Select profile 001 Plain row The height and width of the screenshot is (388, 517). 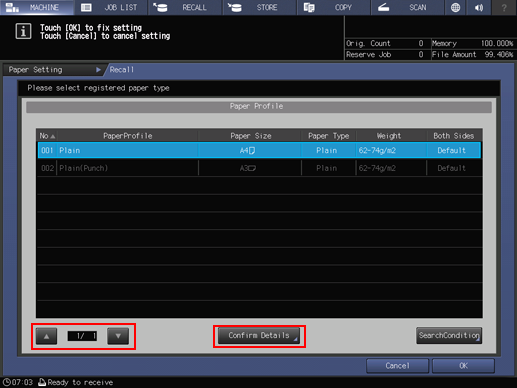click(x=259, y=150)
